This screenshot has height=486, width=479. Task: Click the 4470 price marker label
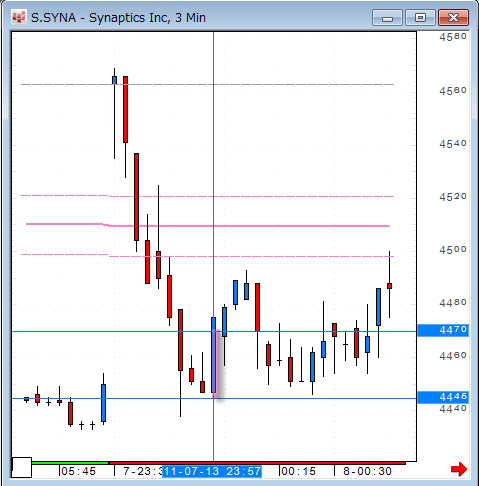(443, 330)
